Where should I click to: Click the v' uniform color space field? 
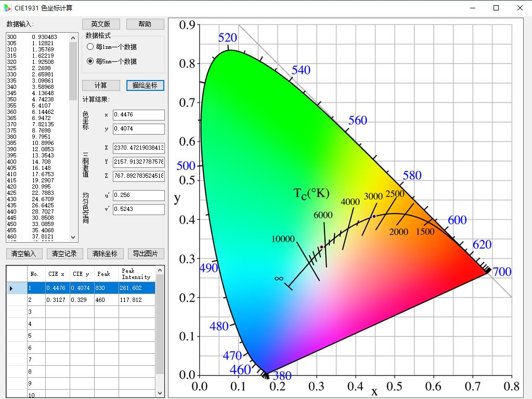pyautogui.click(x=139, y=209)
